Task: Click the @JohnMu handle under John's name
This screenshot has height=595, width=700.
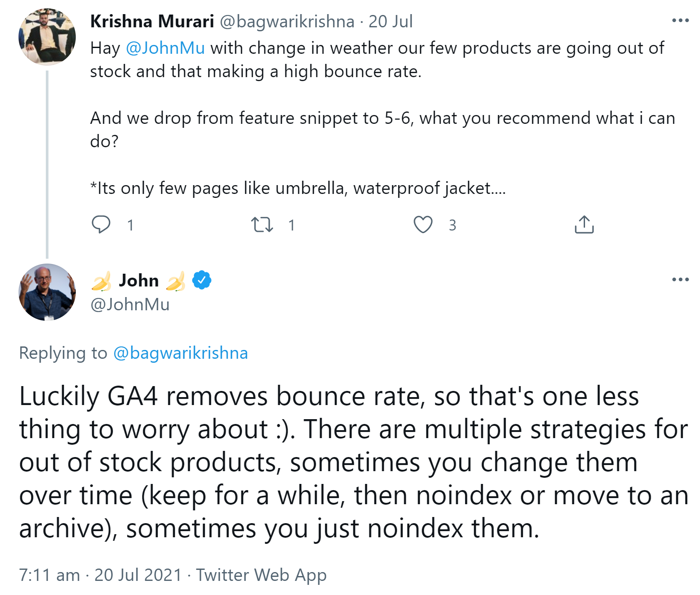Action: pyautogui.click(x=130, y=305)
